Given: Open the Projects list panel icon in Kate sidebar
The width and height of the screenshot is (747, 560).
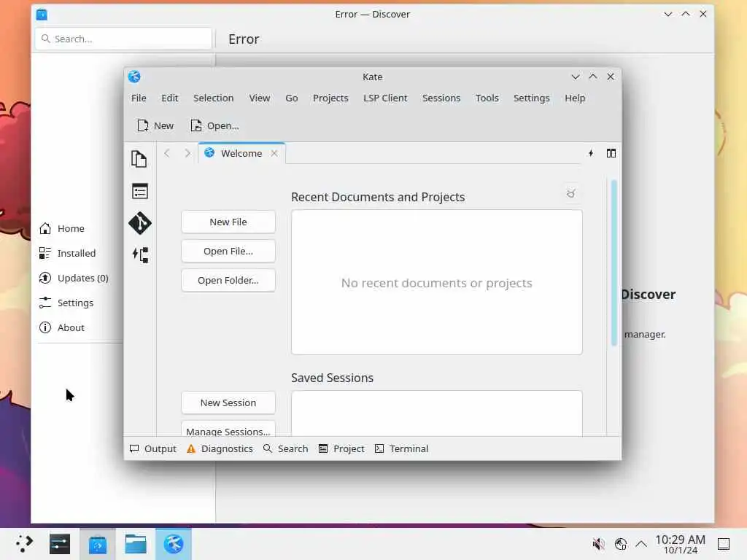Looking at the screenshot, I should click(x=139, y=192).
